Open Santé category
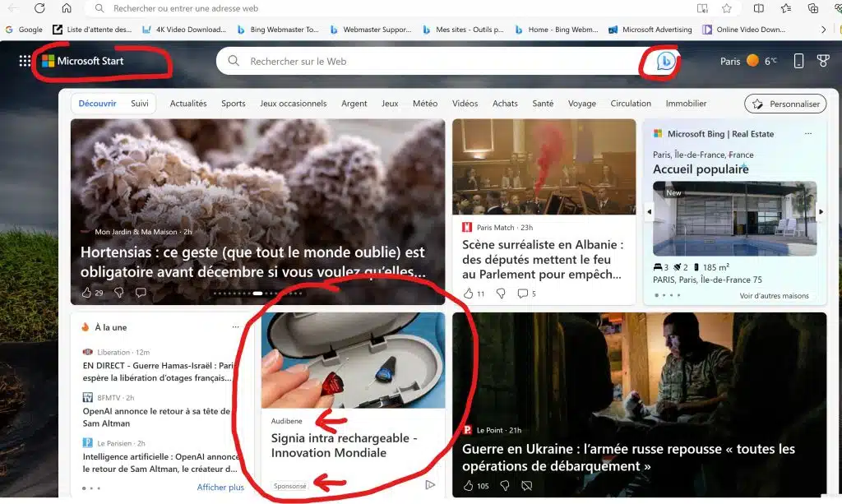The image size is (842, 504). (543, 104)
